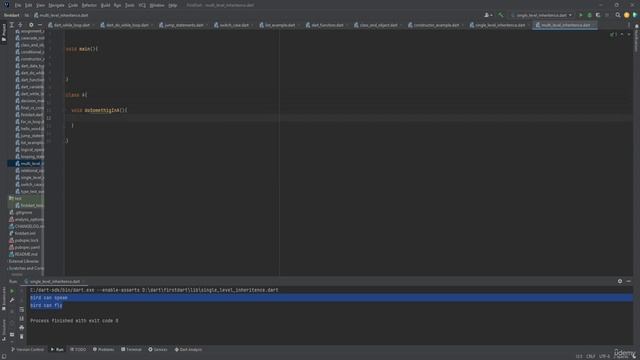The height and width of the screenshot is (360, 640).
Task: Switch to switch_case.dart tab
Action: pyautogui.click(x=233, y=25)
